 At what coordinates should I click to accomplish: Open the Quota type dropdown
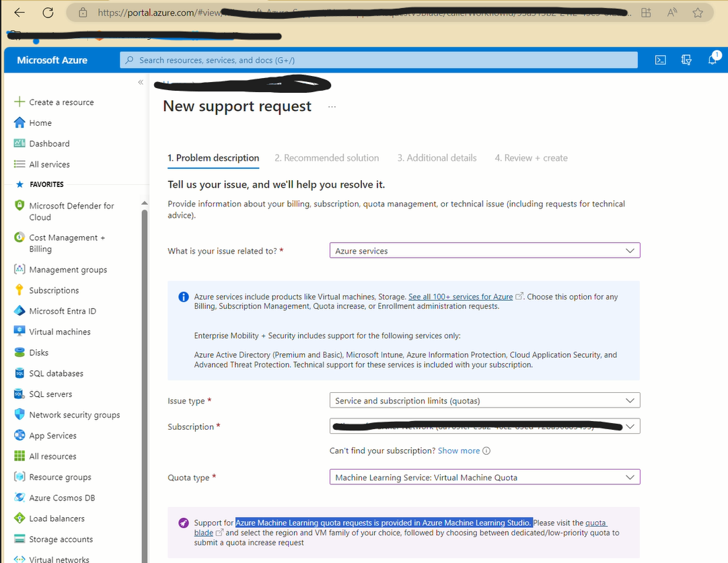click(484, 477)
